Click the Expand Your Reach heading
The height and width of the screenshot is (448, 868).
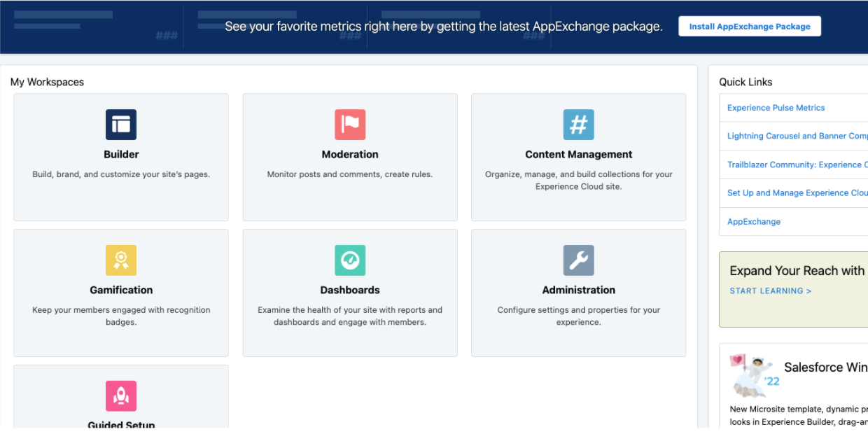pos(798,271)
